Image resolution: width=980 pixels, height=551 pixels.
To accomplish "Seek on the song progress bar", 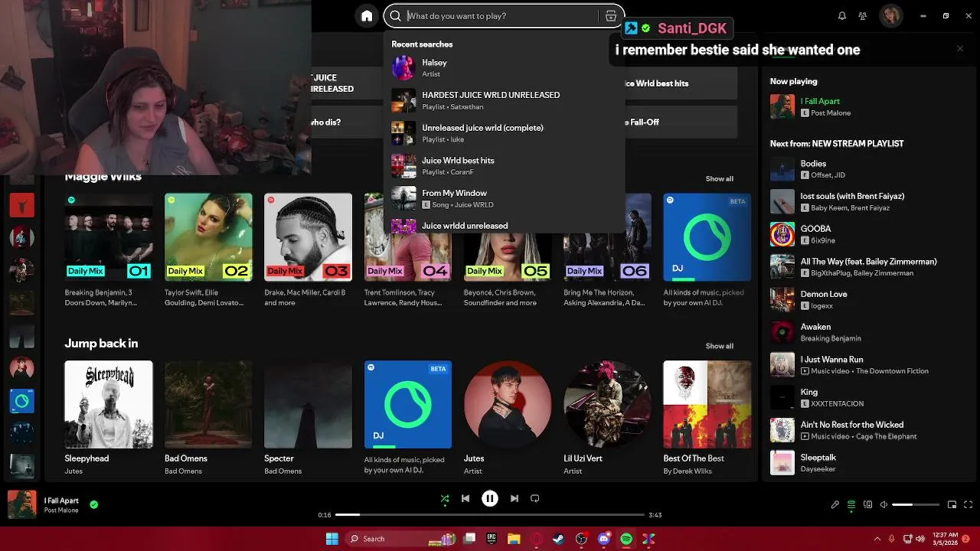I will pyautogui.click(x=490, y=515).
